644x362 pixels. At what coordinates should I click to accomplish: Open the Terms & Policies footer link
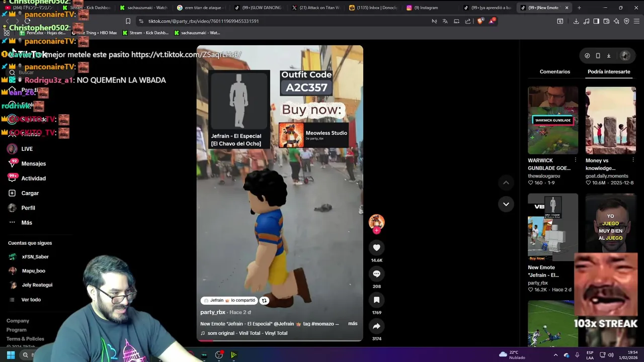point(25,339)
